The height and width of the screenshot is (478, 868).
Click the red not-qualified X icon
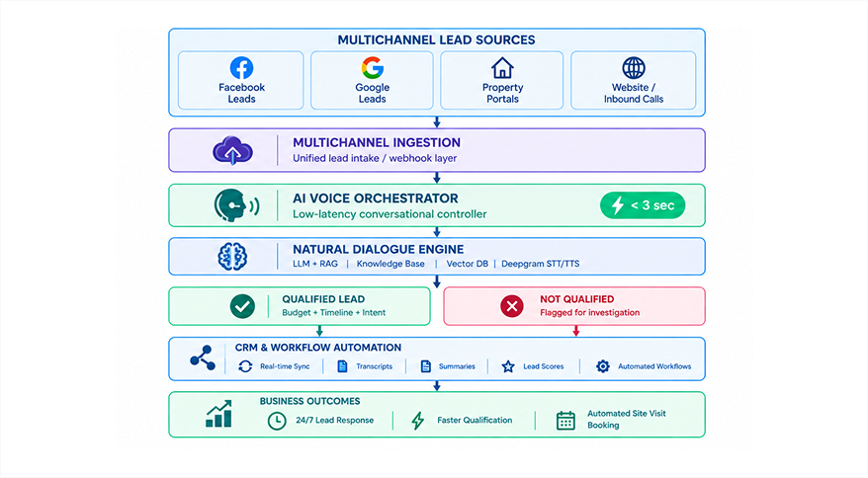512,306
